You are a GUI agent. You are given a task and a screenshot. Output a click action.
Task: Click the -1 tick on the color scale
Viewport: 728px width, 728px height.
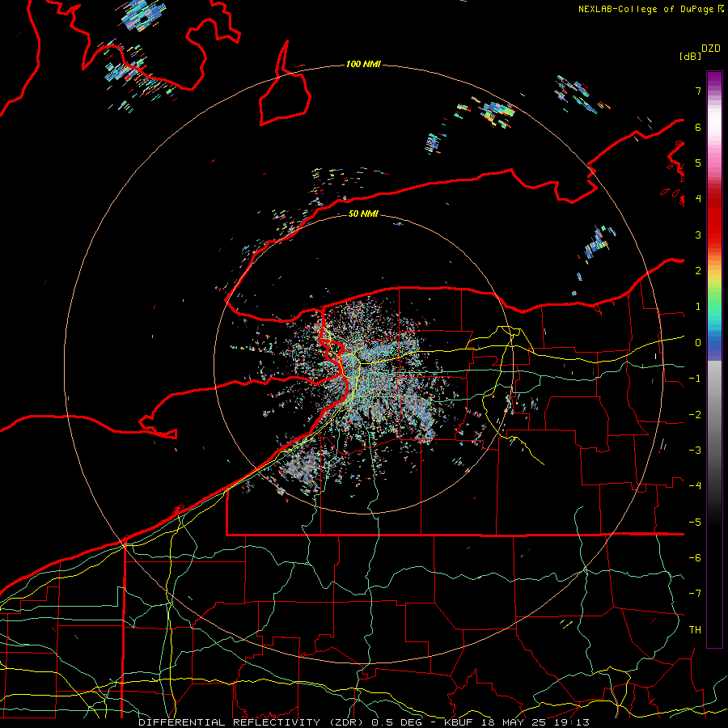695,379
